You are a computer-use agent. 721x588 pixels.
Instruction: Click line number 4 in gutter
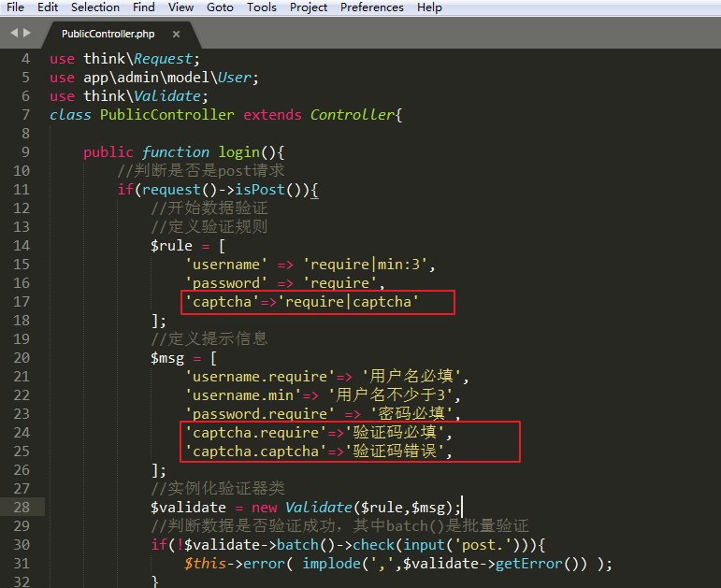click(25, 59)
